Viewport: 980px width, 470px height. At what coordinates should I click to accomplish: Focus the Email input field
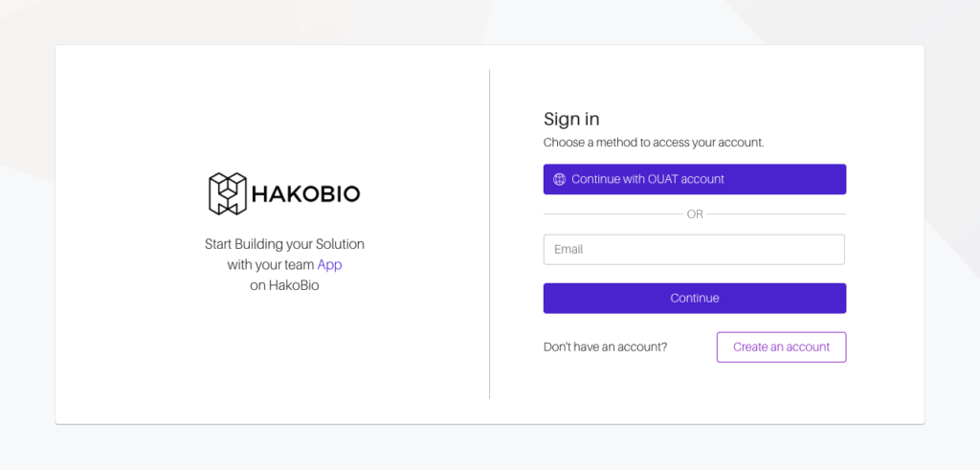694,250
